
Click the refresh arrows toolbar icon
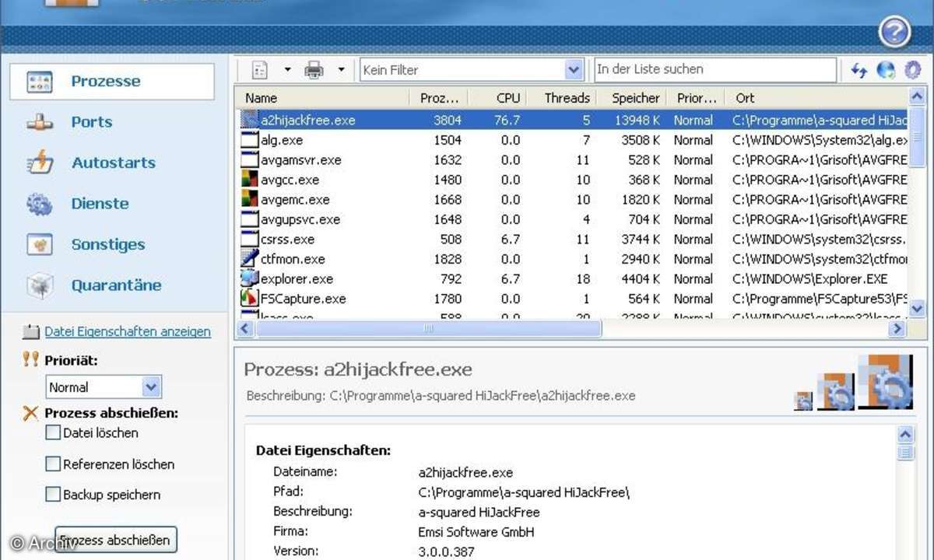pyautogui.click(x=859, y=70)
